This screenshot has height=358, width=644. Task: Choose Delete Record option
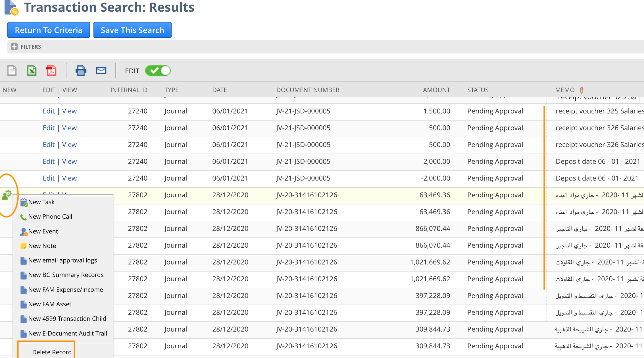click(x=52, y=352)
